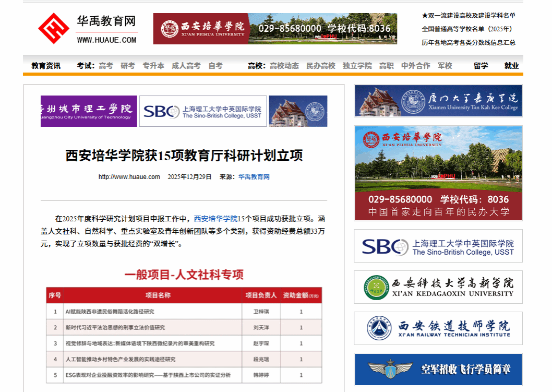Screen dimensions: 552x392
Task: Select 民办高校 in the navigation bar
Action: tap(321, 66)
